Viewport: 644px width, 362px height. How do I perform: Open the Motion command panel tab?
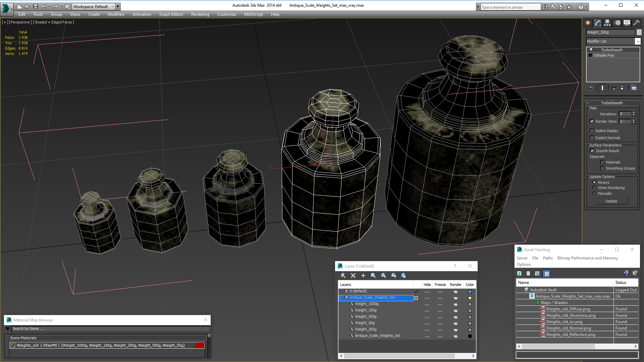pos(617,22)
